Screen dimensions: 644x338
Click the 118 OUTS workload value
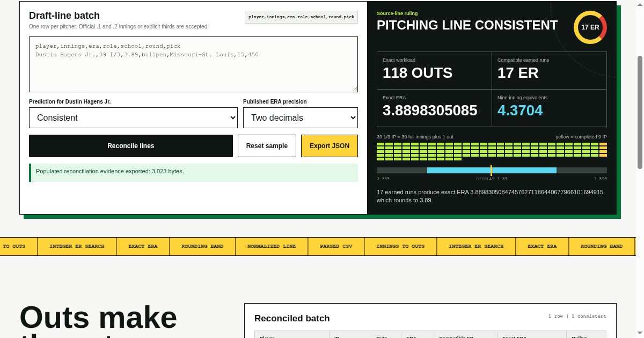(x=418, y=73)
